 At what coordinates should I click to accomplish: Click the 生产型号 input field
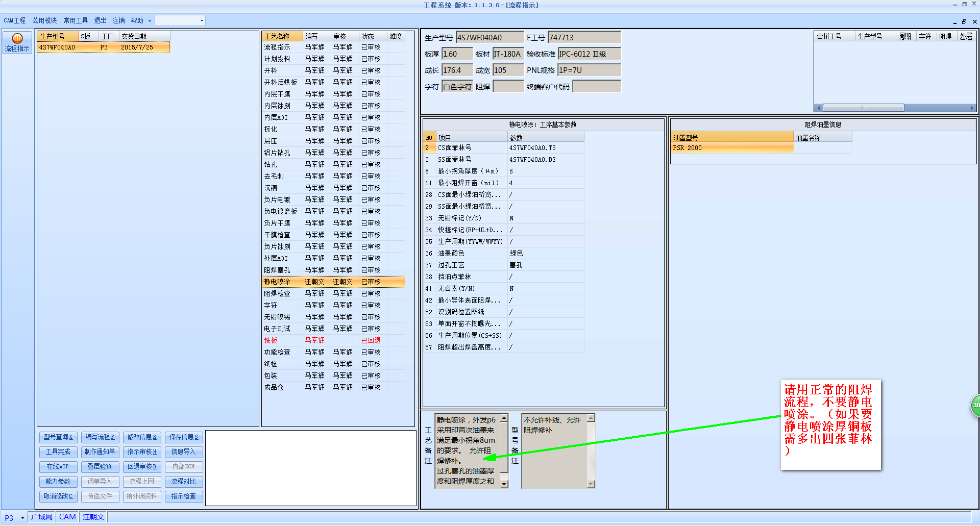pyautogui.click(x=489, y=37)
